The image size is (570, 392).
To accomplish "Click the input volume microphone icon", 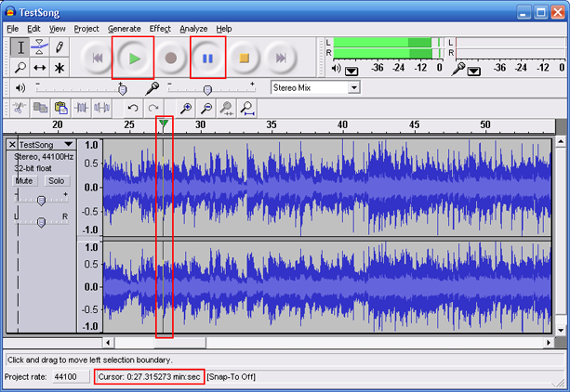I will click(x=152, y=88).
